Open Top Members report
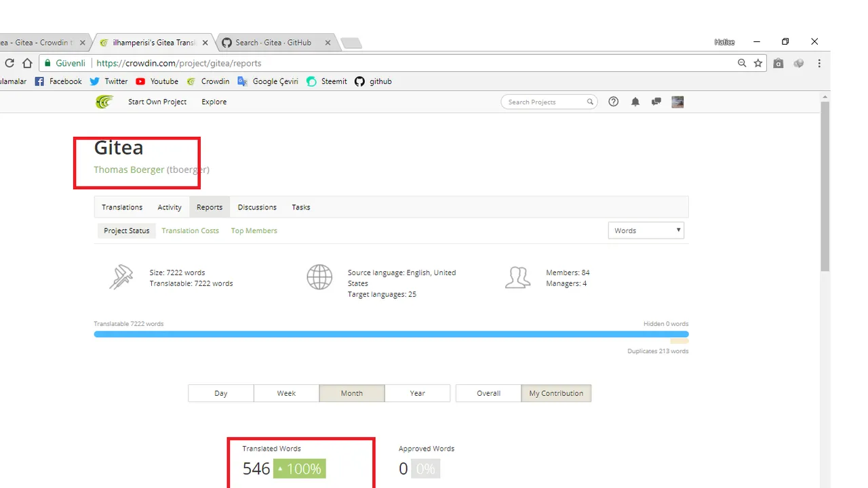Image resolution: width=868 pixels, height=488 pixels. coord(254,230)
